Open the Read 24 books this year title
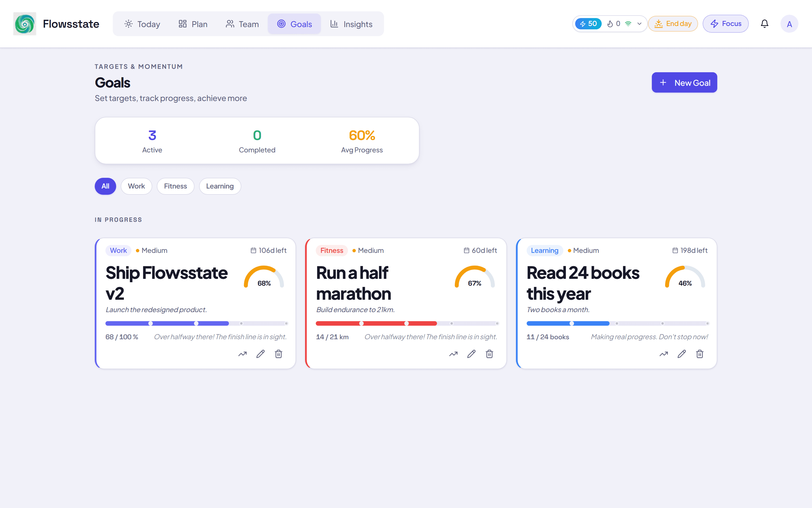 point(583,283)
